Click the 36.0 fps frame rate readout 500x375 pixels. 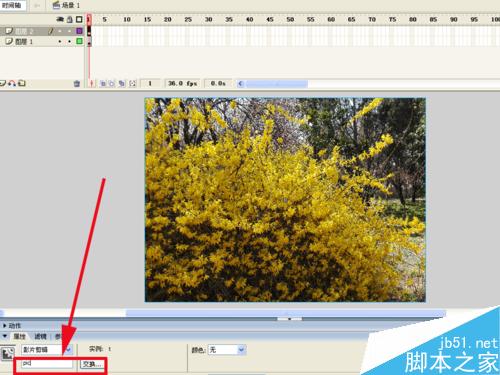182,83
